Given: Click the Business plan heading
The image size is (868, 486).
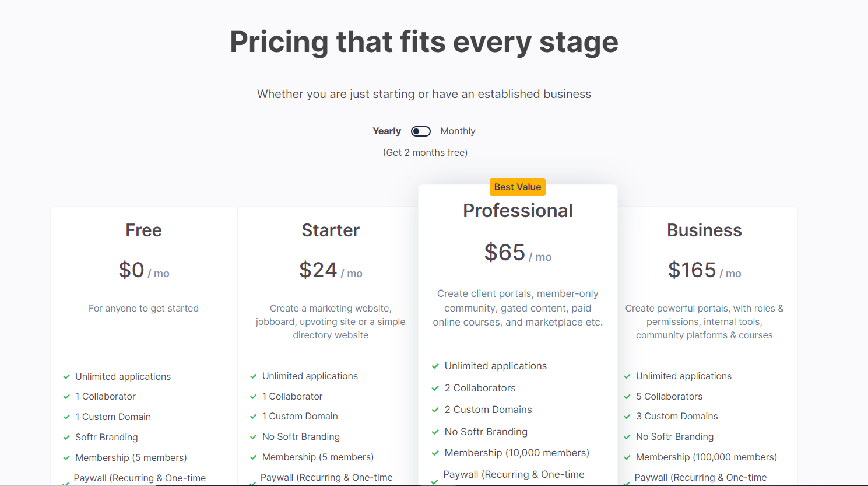Looking at the screenshot, I should click(704, 230).
